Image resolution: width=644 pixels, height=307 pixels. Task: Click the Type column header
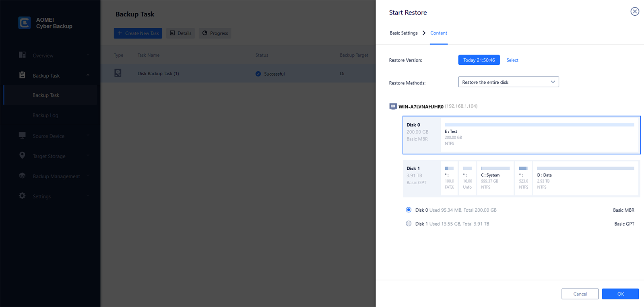point(118,55)
